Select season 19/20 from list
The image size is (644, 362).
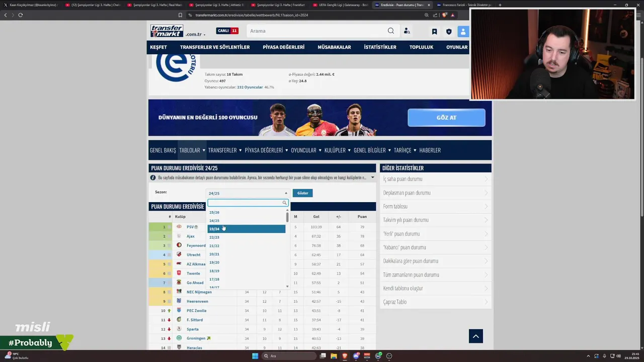tap(246, 262)
